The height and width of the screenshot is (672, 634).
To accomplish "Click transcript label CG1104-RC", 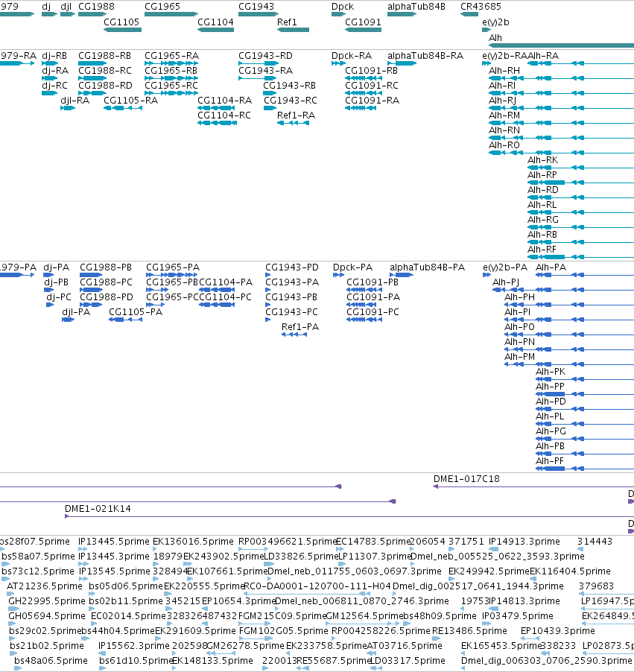I will 224,115.
